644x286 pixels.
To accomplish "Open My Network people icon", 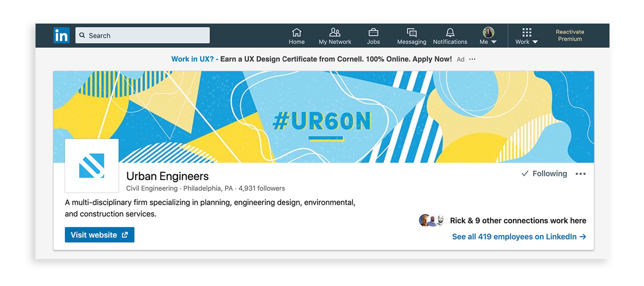I will click(x=335, y=32).
